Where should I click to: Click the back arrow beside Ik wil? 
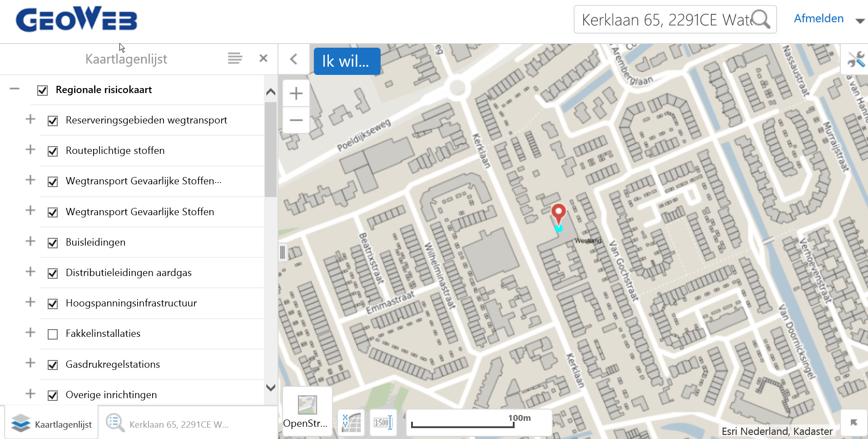pyautogui.click(x=294, y=59)
